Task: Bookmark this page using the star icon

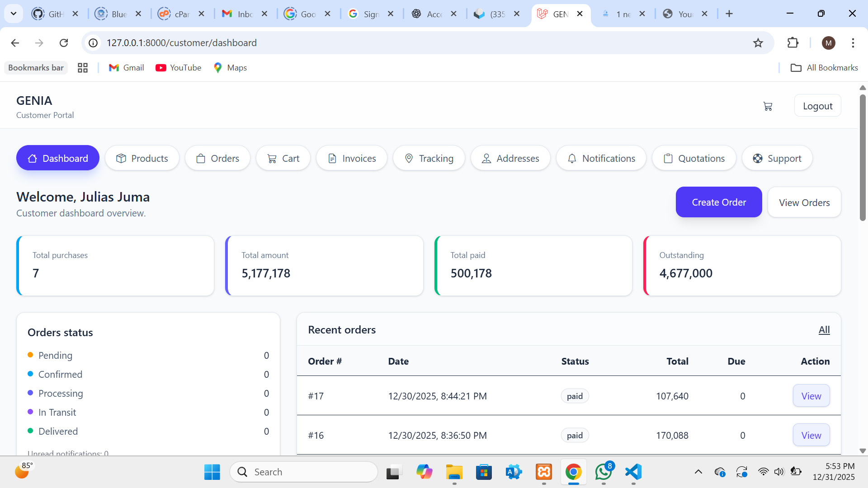Action: pos(758,42)
